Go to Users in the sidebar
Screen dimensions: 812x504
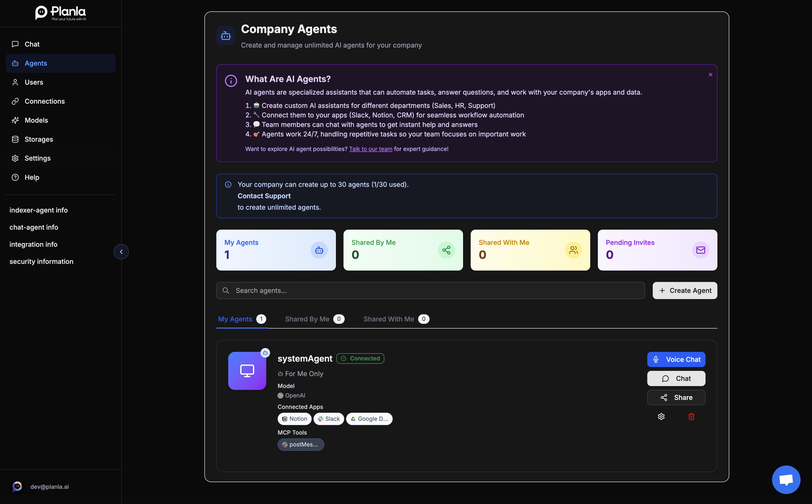61,82
